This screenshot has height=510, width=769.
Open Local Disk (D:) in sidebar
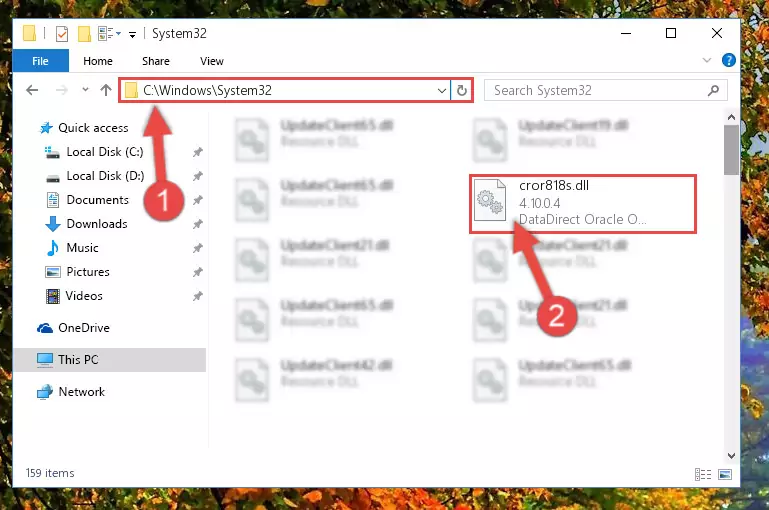click(x=94, y=176)
